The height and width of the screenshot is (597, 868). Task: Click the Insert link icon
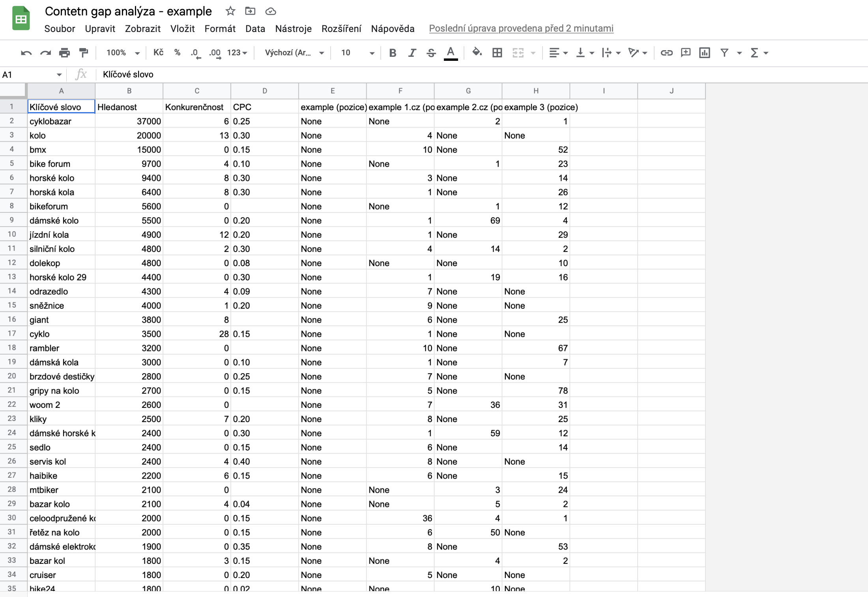point(666,53)
